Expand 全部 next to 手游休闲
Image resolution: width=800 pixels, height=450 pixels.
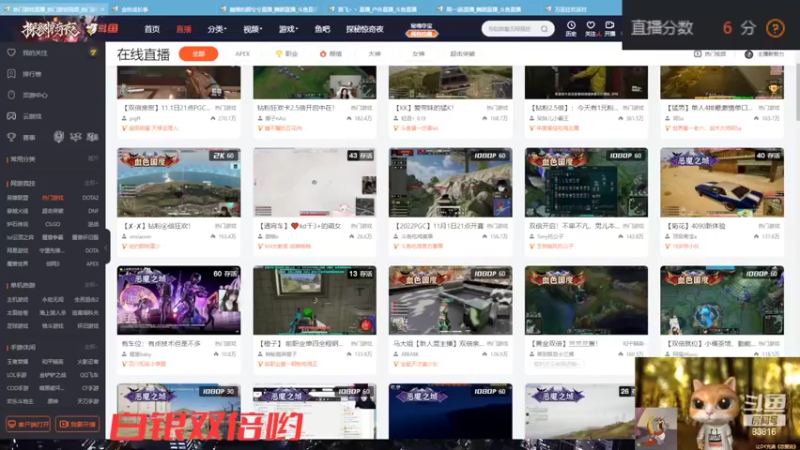[91, 347]
